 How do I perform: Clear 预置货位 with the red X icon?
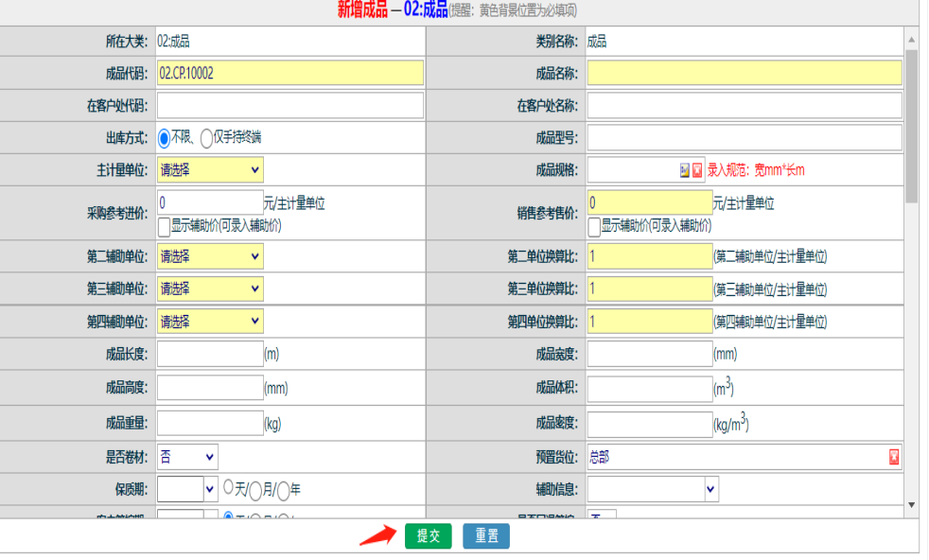coord(894,458)
